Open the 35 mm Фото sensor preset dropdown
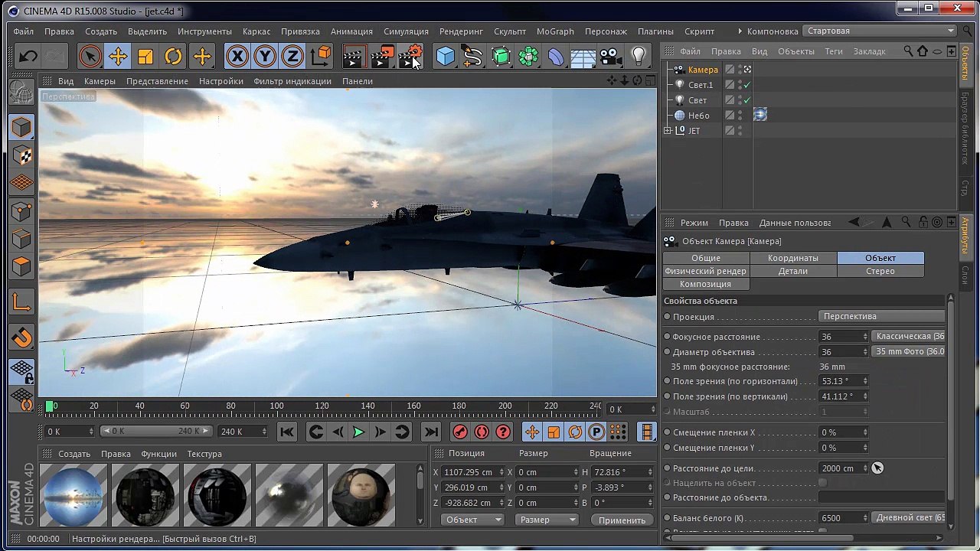This screenshot has height=551, width=980. tap(909, 351)
